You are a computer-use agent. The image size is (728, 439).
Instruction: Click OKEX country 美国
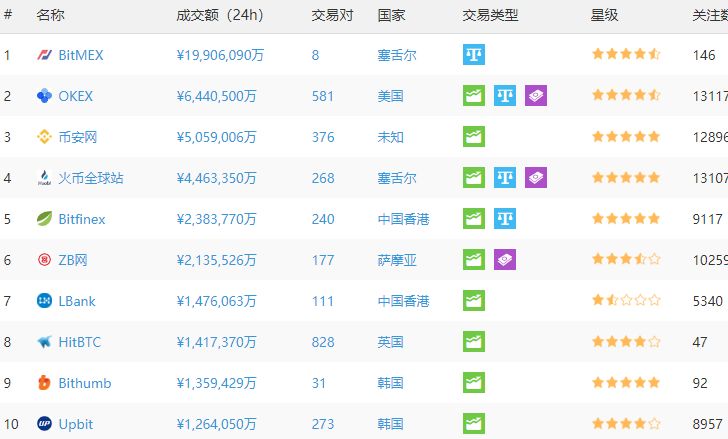[x=390, y=96]
